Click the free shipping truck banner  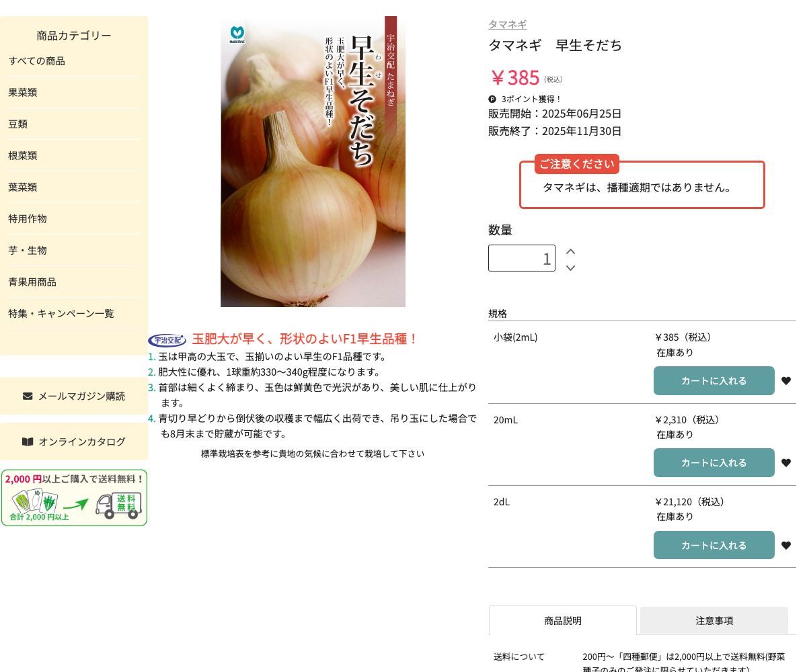tap(74, 497)
